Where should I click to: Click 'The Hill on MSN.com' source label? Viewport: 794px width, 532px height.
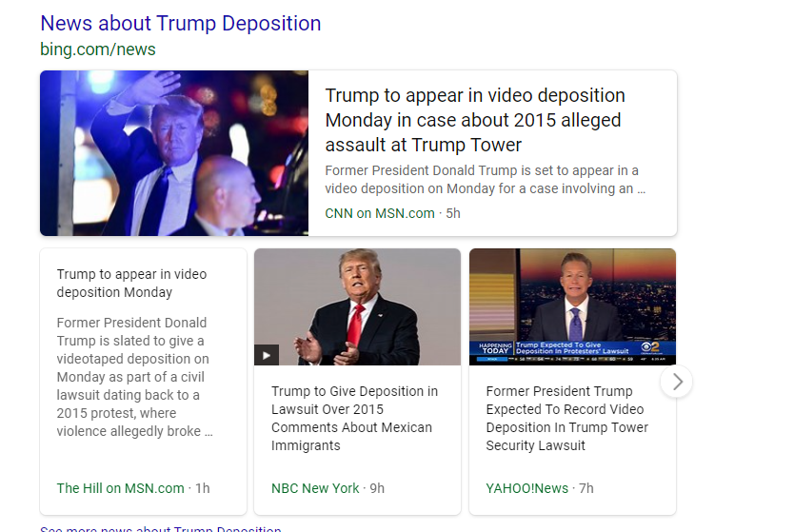tap(121, 488)
